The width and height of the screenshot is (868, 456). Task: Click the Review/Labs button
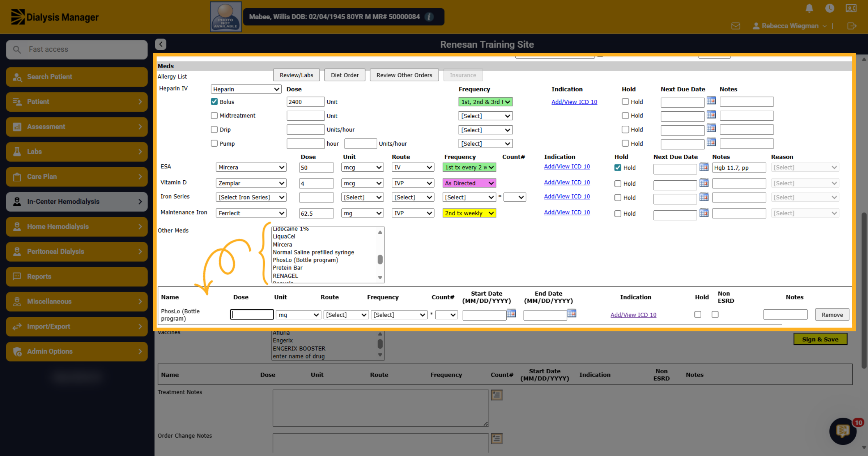coord(297,75)
